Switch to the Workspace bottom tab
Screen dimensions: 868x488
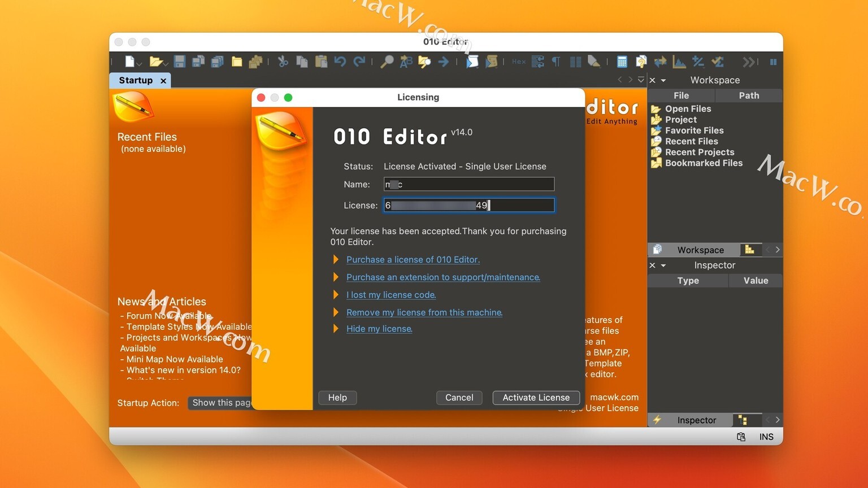pyautogui.click(x=694, y=250)
